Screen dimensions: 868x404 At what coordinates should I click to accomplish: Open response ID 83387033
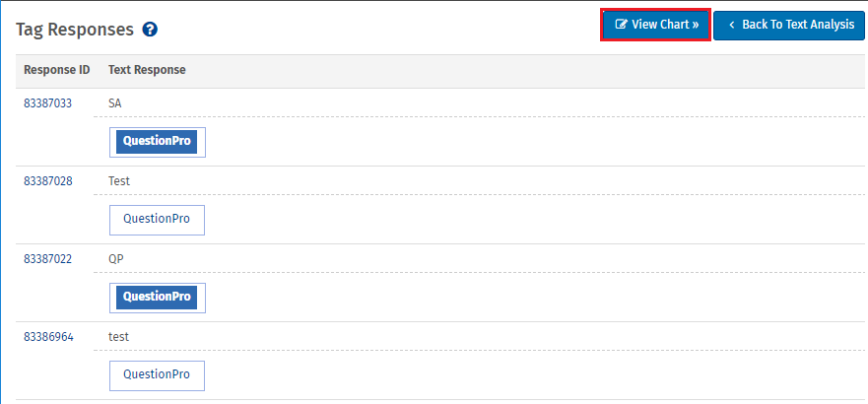coord(48,103)
